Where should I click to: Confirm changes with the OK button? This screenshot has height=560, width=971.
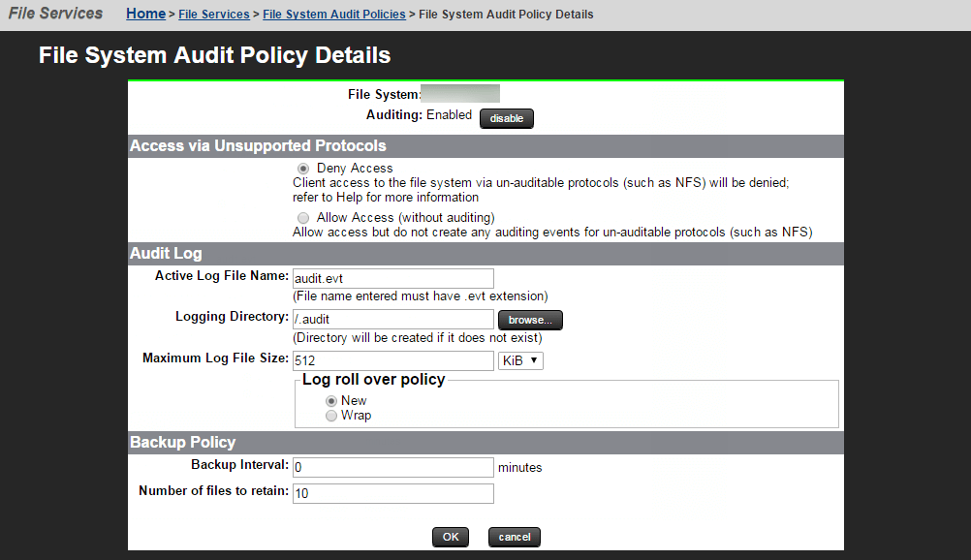pos(451,537)
